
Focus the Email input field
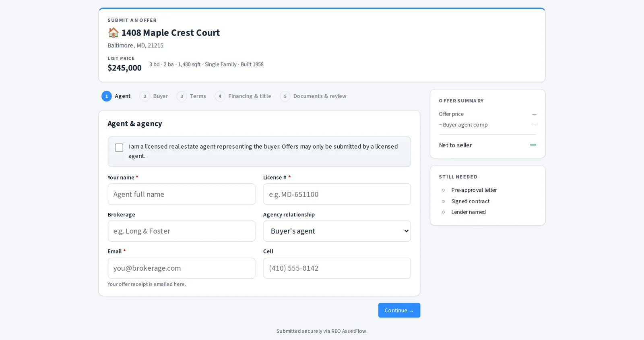182,268
